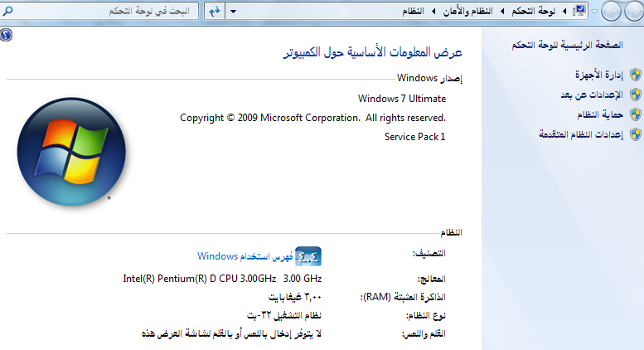This screenshot has width=644, height=350.
Task: Click the Windows Experience Index rating icon
Action: click(x=308, y=256)
